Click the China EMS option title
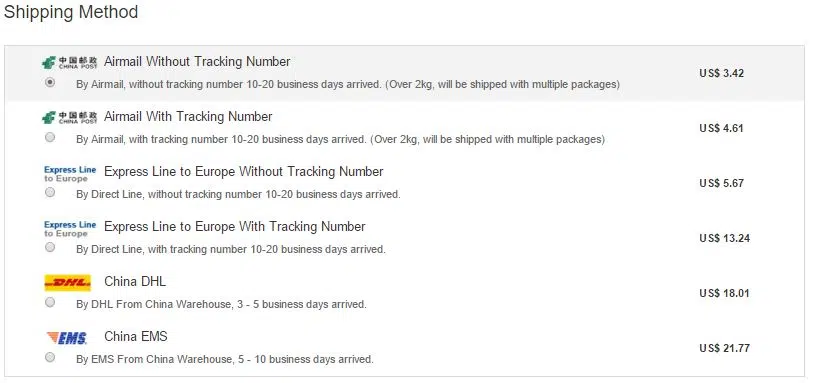 click(136, 336)
